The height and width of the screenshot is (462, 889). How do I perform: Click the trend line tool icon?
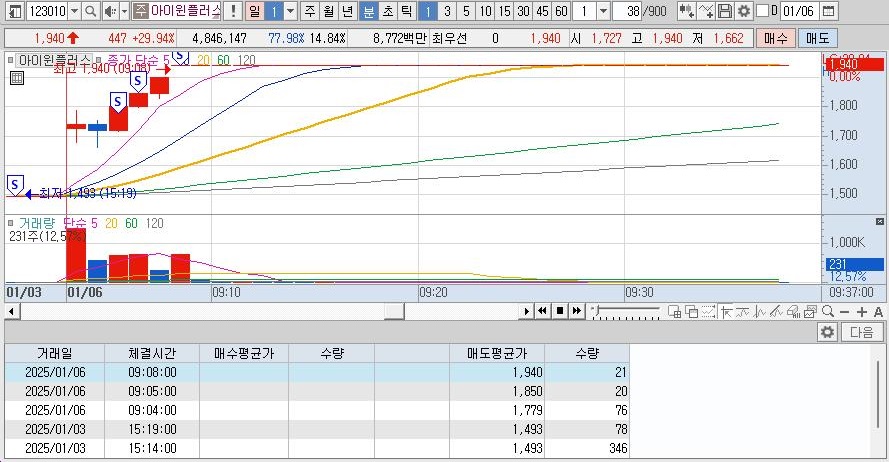click(x=743, y=311)
